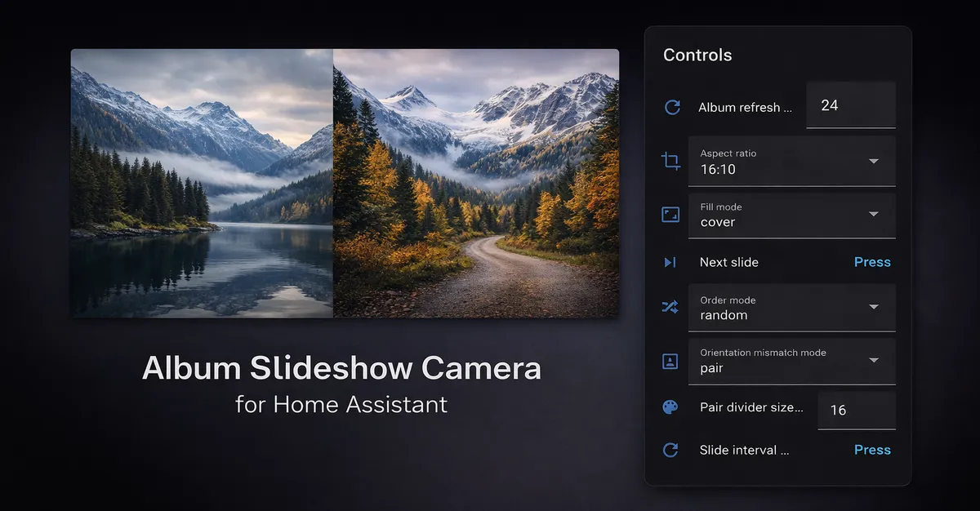Image resolution: width=980 pixels, height=511 pixels.
Task: Click the Aspect ratio crop icon
Action: click(670, 162)
